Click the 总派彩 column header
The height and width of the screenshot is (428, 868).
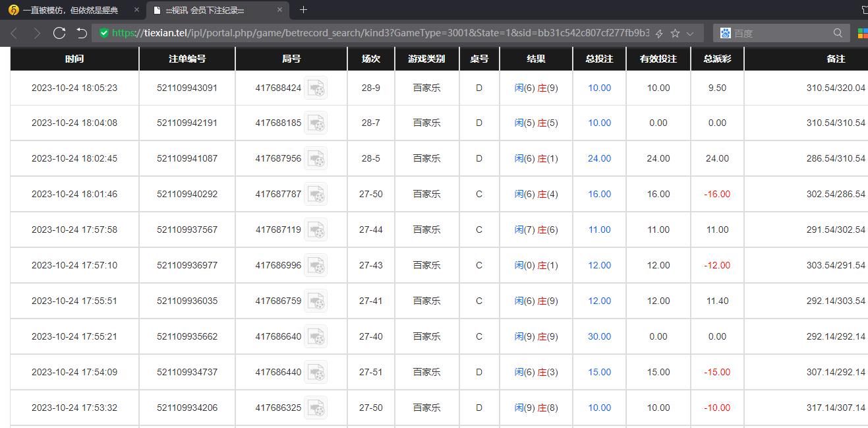(x=717, y=59)
